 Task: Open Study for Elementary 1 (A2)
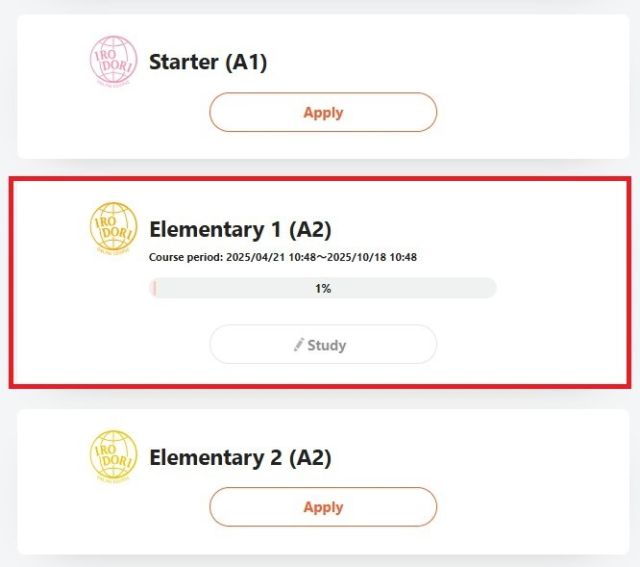[x=323, y=345]
